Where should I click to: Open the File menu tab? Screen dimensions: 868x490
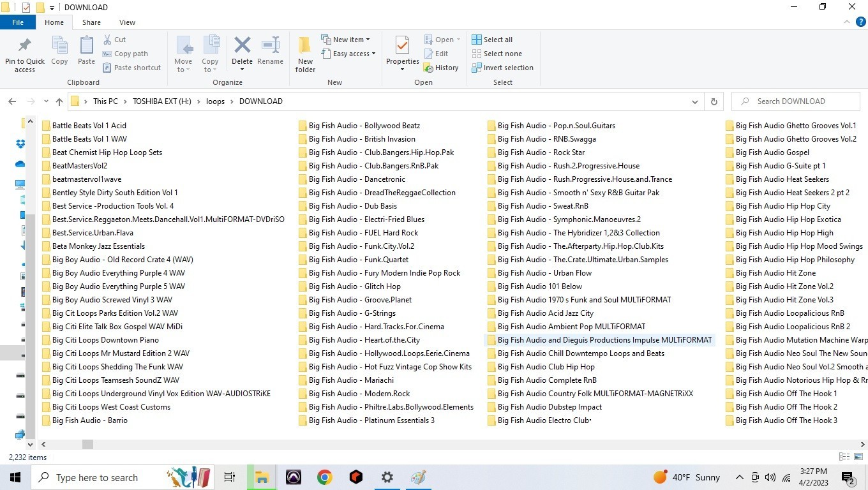click(x=18, y=22)
